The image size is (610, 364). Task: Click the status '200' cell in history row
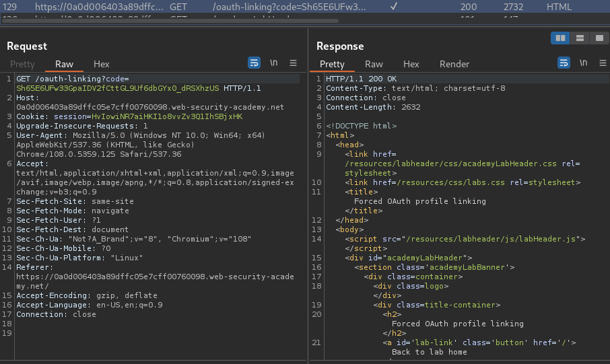(469, 7)
